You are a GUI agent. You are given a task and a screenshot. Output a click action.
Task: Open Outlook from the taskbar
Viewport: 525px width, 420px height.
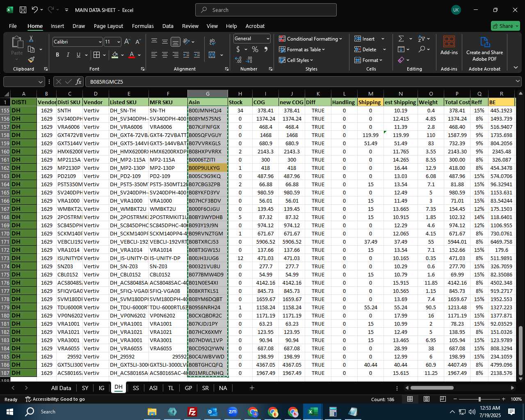212,412
